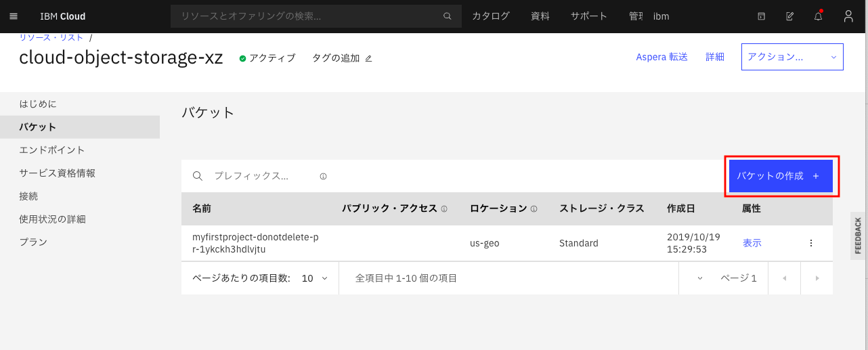Screen dimensions: 868x350
Task: Click info icon next to ロケーション
Action: coord(534,209)
